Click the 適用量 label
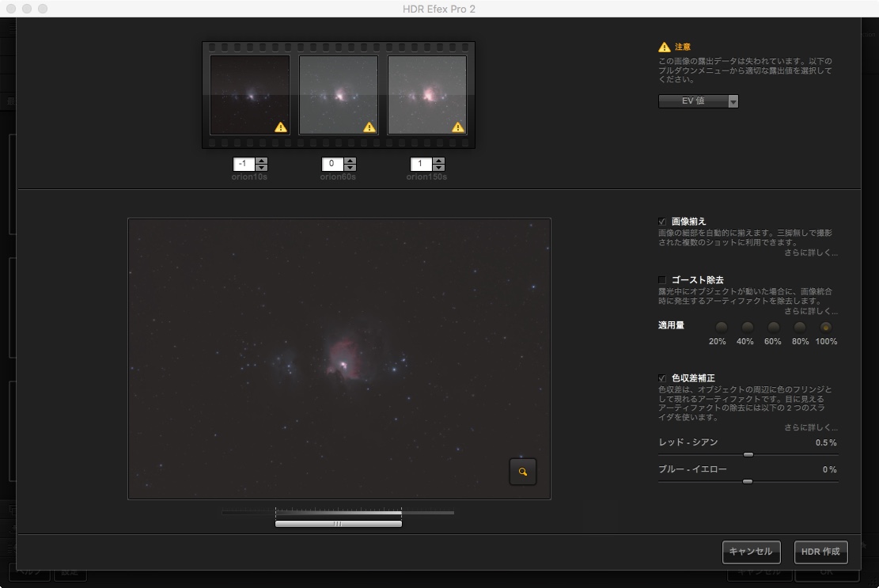879x588 pixels. [671, 325]
